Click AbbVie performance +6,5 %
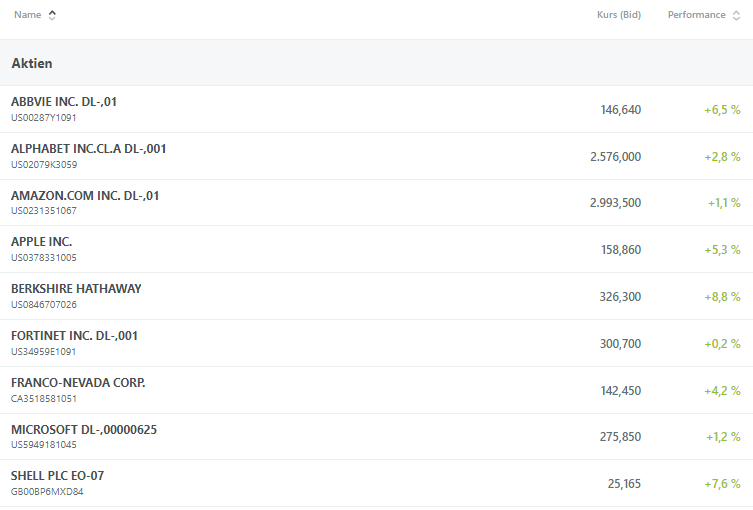This screenshot has width=753, height=510. click(722, 110)
